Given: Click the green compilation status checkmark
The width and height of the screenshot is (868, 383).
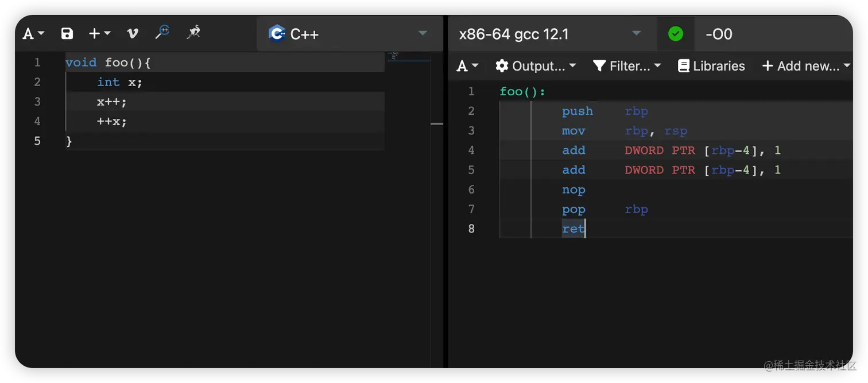Looking at the screenshot, I should (x=676, y=34).
